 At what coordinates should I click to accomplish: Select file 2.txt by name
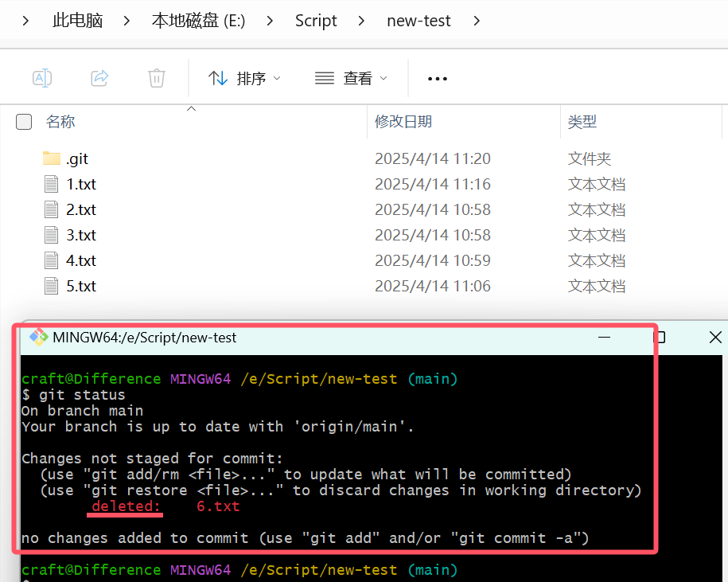click(x=81, y=210)
